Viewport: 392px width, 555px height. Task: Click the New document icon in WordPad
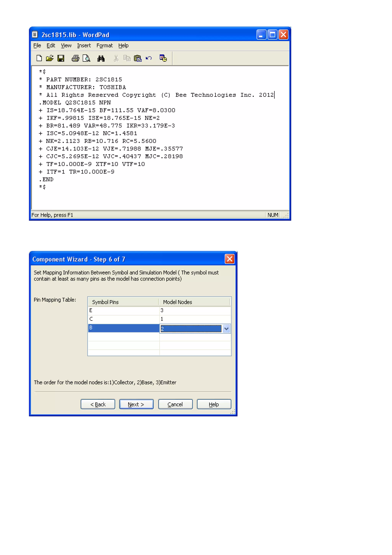coord(39,58)
